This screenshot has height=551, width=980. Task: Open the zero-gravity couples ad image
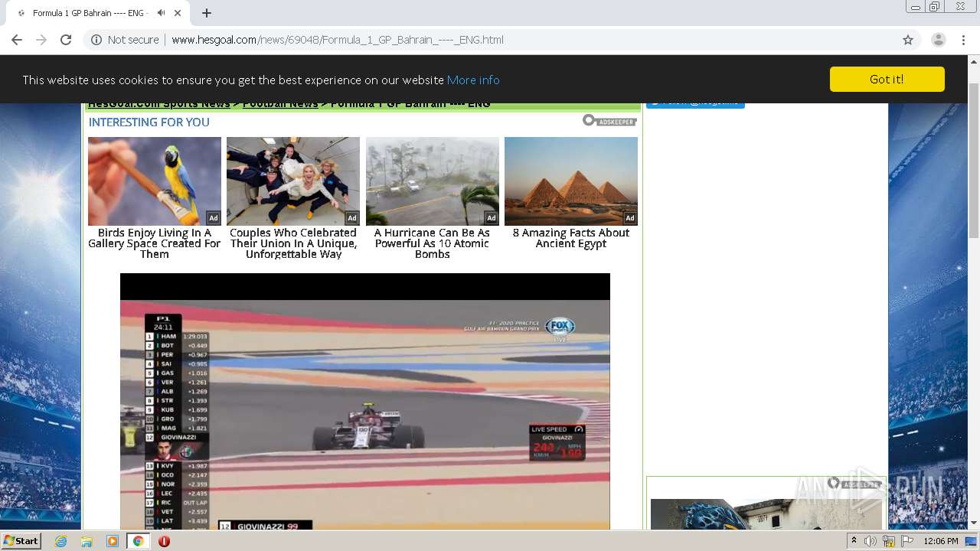[x=293, y=181]
